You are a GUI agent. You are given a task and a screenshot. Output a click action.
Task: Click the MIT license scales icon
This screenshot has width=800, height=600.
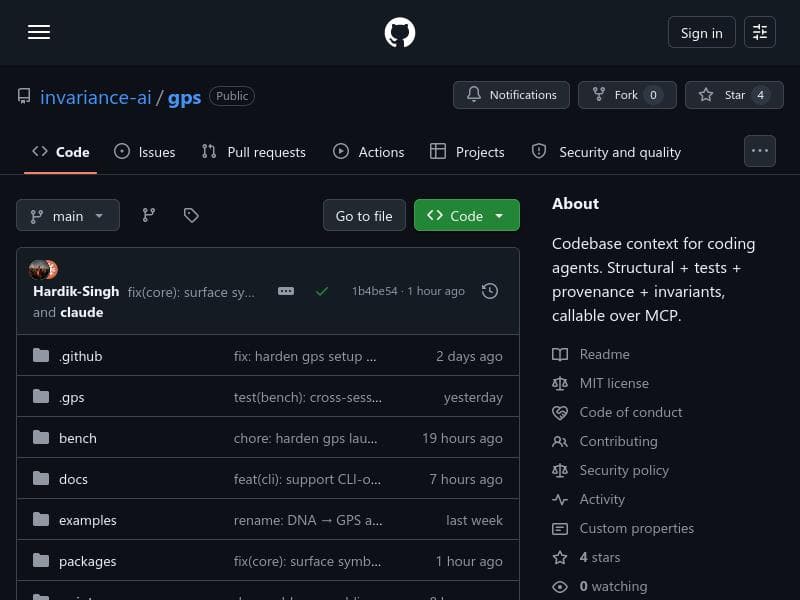point(560,384)
